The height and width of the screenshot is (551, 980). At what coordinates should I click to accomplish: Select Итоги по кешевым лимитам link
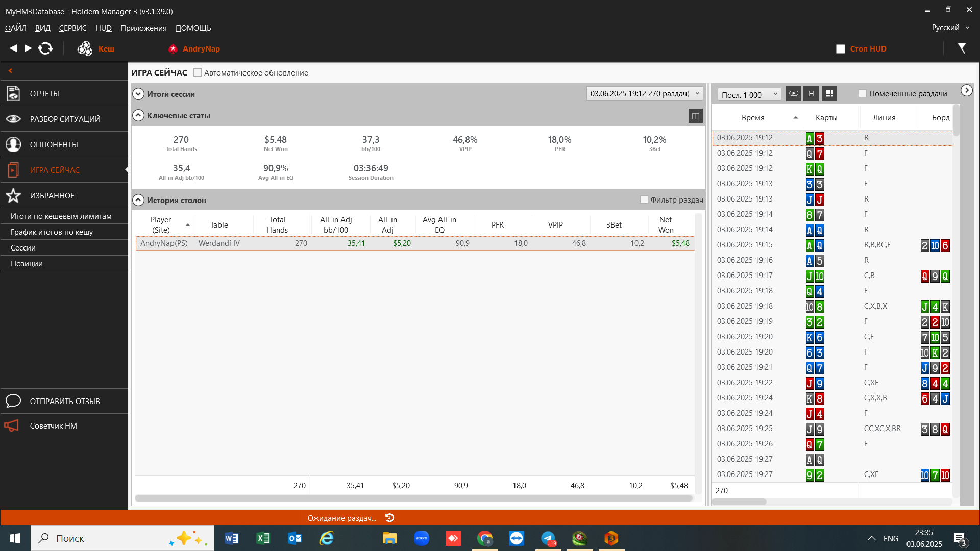[x=61, y=216]
